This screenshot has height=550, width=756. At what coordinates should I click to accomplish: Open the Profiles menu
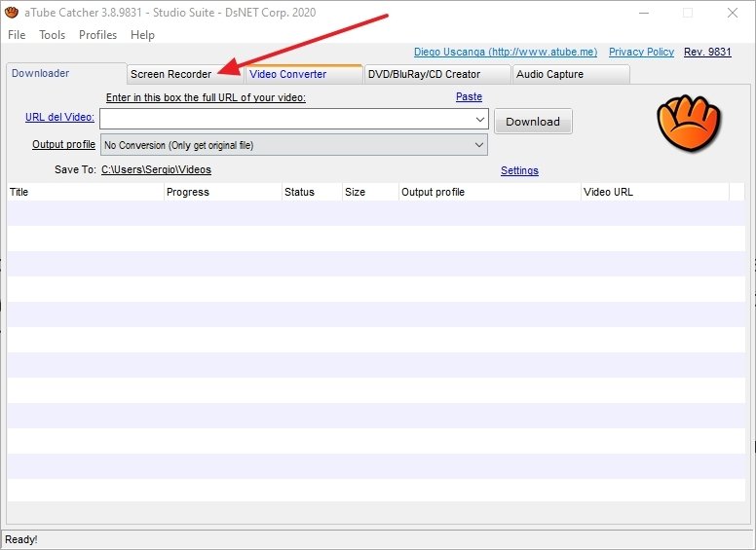97,35
